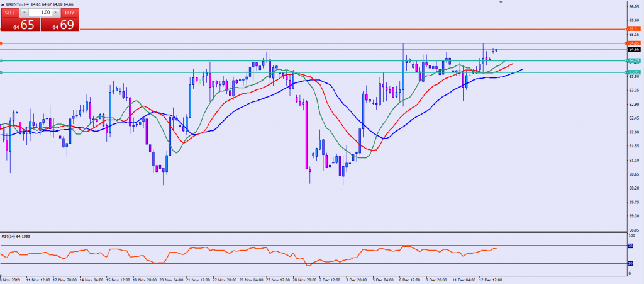
Task: Select the orange 64.85 price label
Action: 633,43
